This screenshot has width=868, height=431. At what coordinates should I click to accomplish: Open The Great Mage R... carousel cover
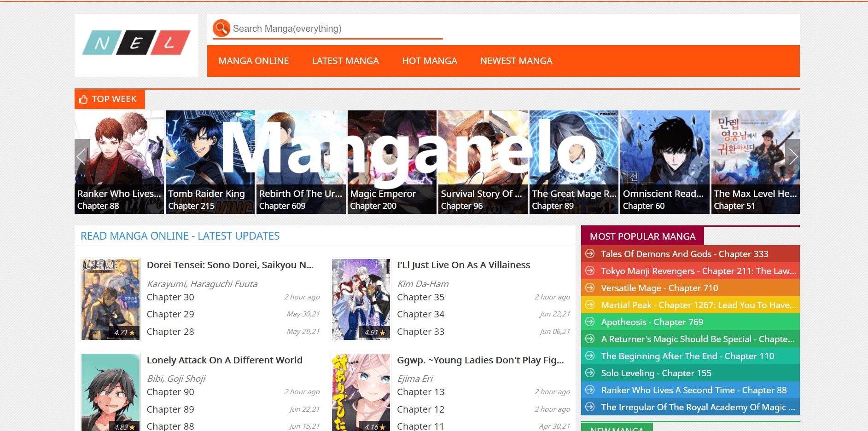(574, 162)
